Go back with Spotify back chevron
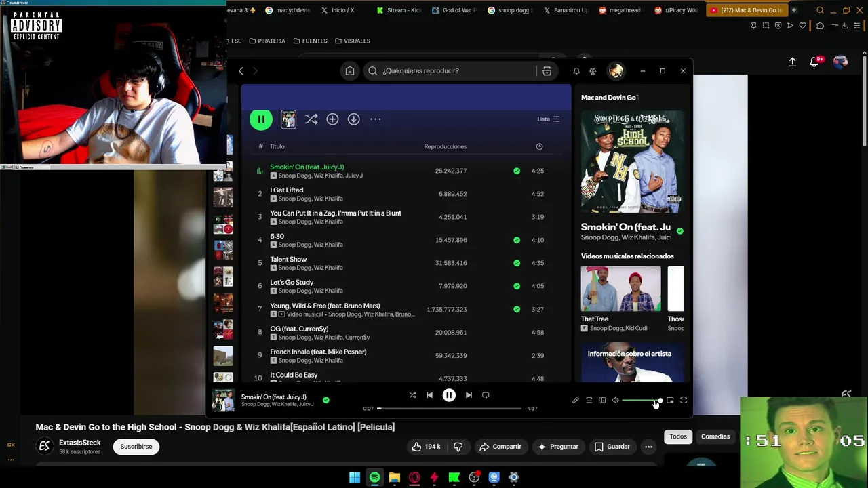Screen dimensions: 868x488 pyautogui.click(x=241, y=71)
